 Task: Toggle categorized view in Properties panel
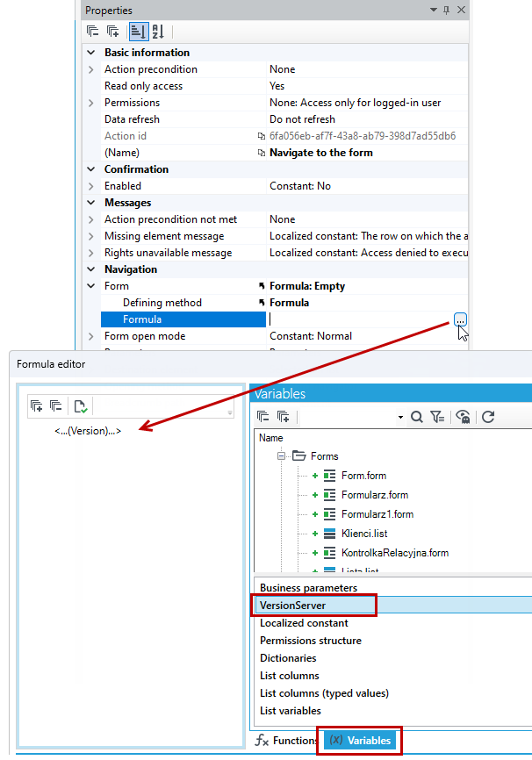coord(138,32)
